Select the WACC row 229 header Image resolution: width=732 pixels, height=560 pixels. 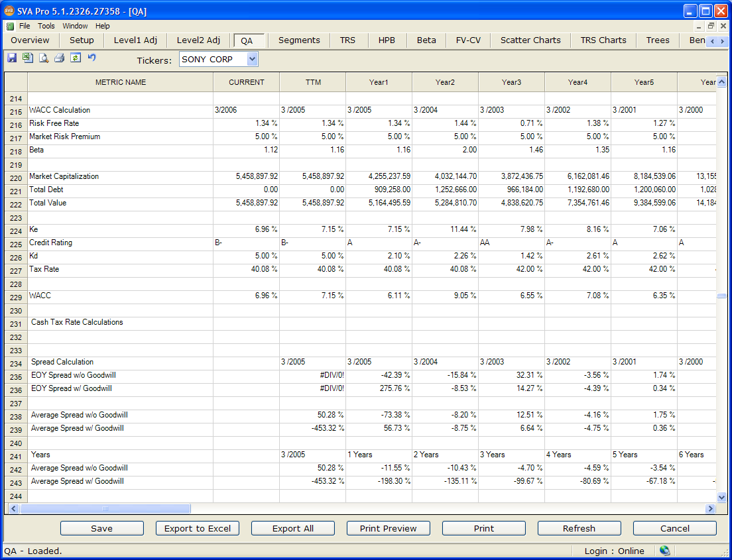click(16, 298)
